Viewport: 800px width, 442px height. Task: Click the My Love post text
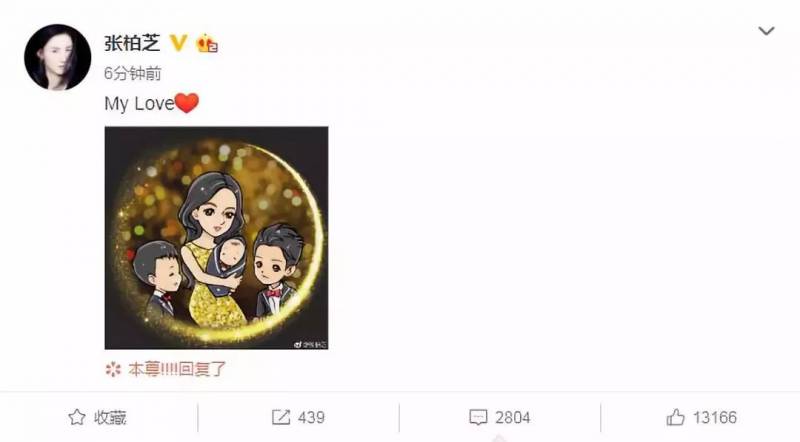point(140,104)
